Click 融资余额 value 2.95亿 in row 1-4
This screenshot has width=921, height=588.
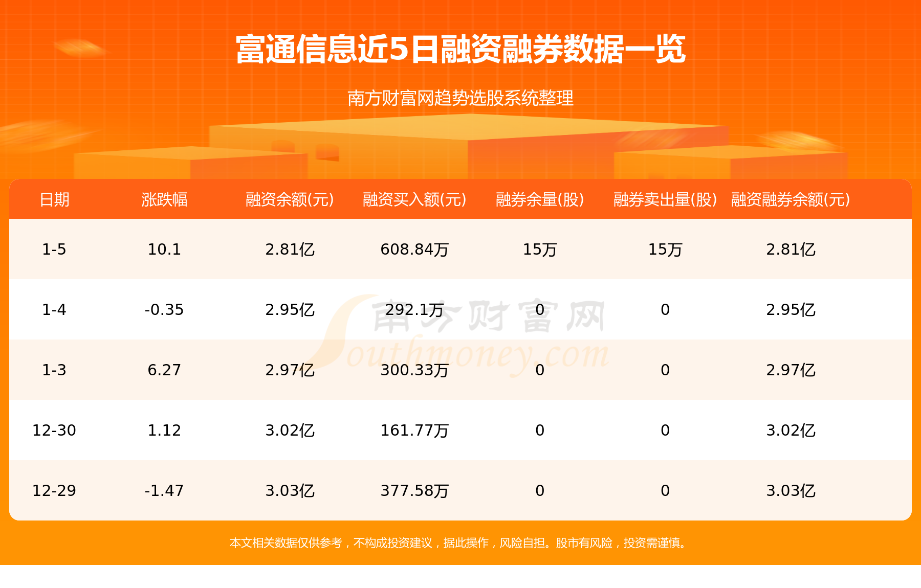click(x=290, y=310)
